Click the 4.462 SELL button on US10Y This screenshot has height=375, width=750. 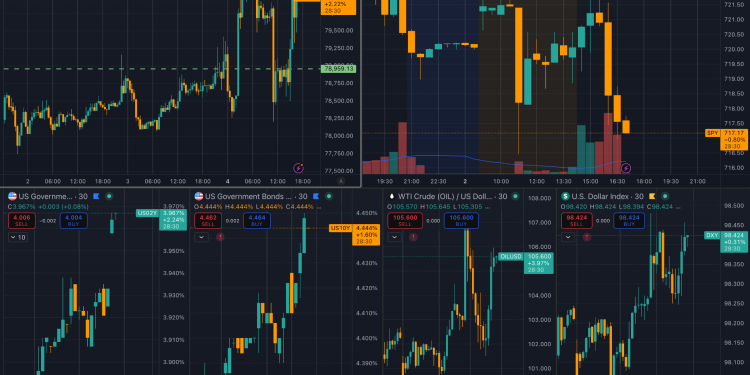point(208,221)
